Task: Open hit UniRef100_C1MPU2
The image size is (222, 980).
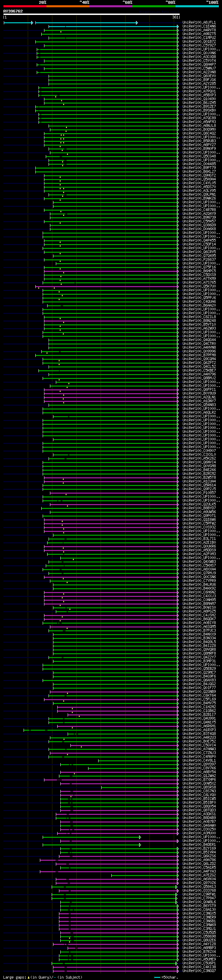Action: [199, 38]
